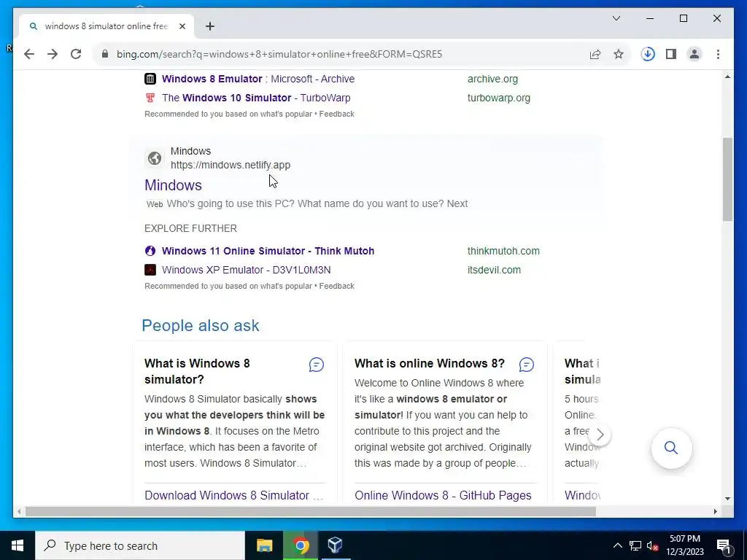
Task: Click the archive.org favicon
Action: (150, 79)
